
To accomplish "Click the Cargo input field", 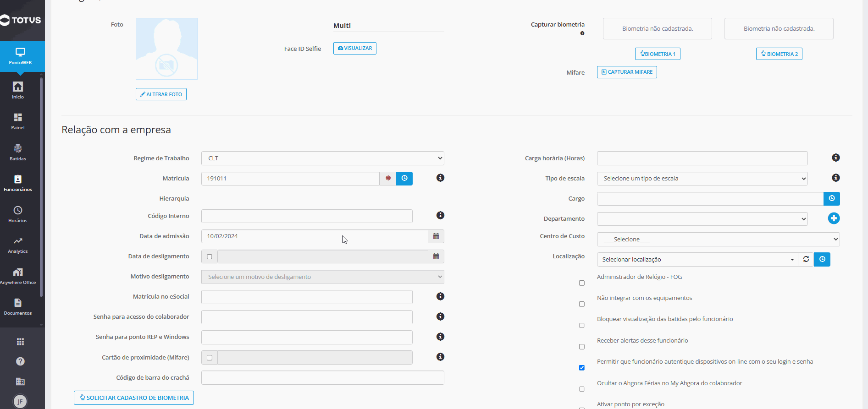I will coord(710,199).
